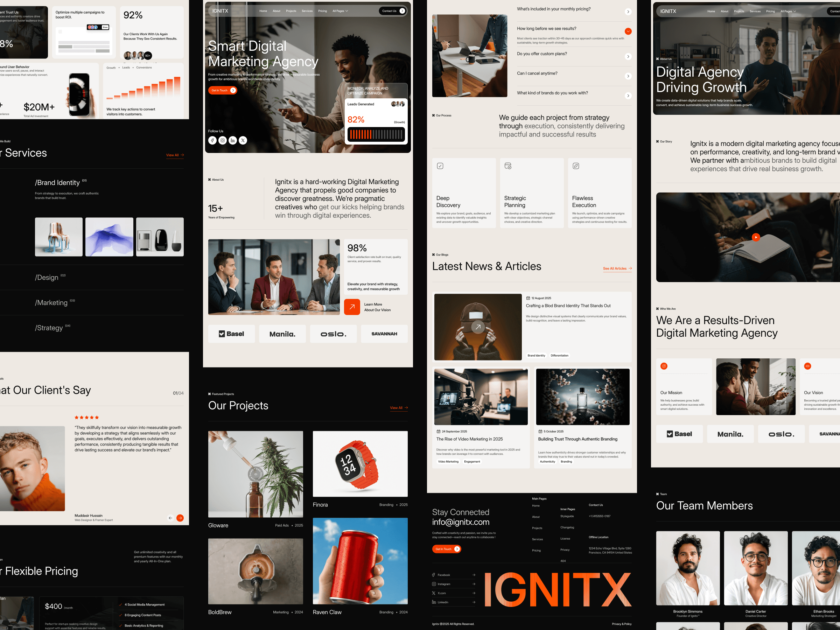840x630 pixels.
Task: Open the All Pages dropdown in IGNITX navigation
Action: 340,10
